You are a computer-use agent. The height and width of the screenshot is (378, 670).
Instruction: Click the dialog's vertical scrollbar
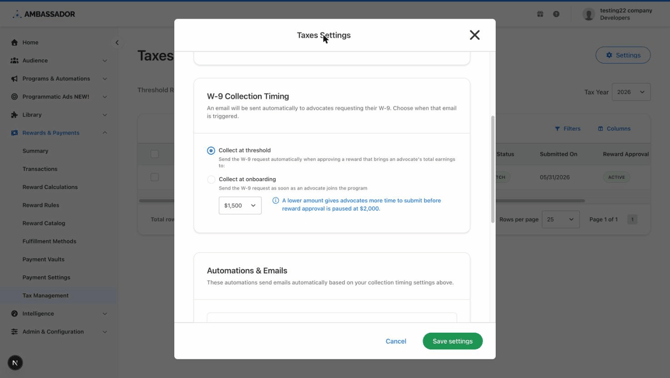493,169
